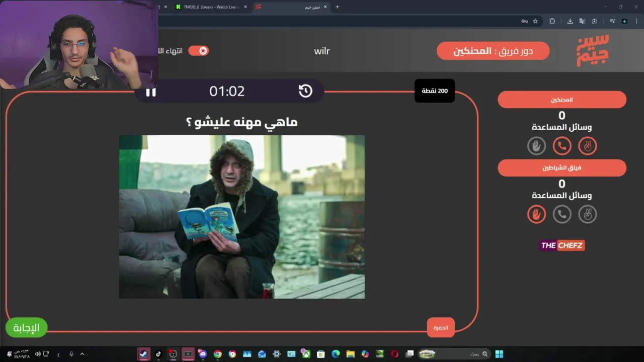644x362 pixels.
Task: Open Settings gear from the taskbar
Action: [x=276, y=354]
